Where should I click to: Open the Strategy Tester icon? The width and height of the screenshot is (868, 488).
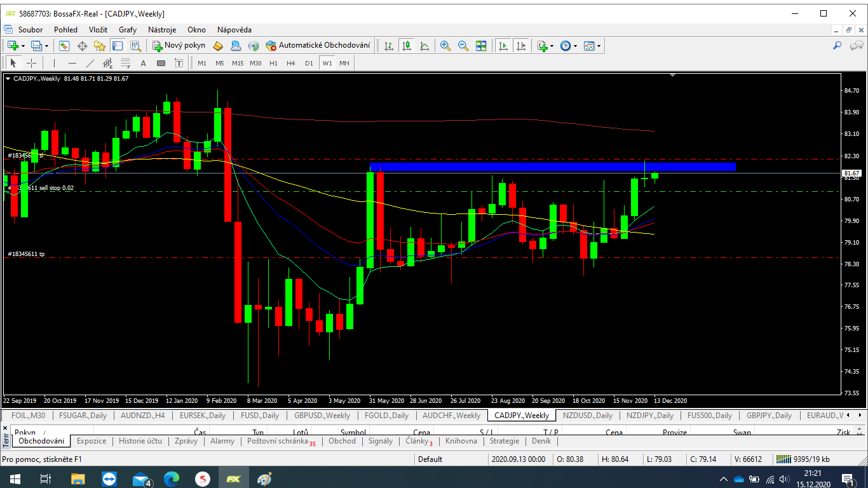135,46
